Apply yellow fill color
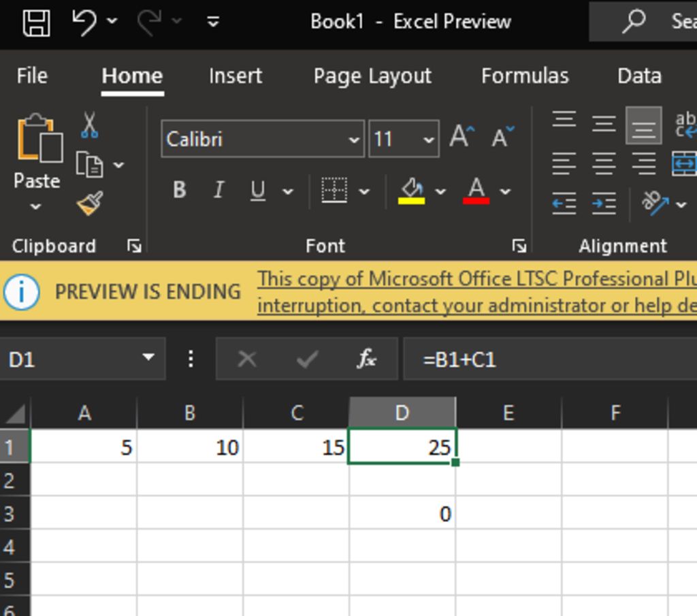This screenshot has height=616, width=697. 412,191
